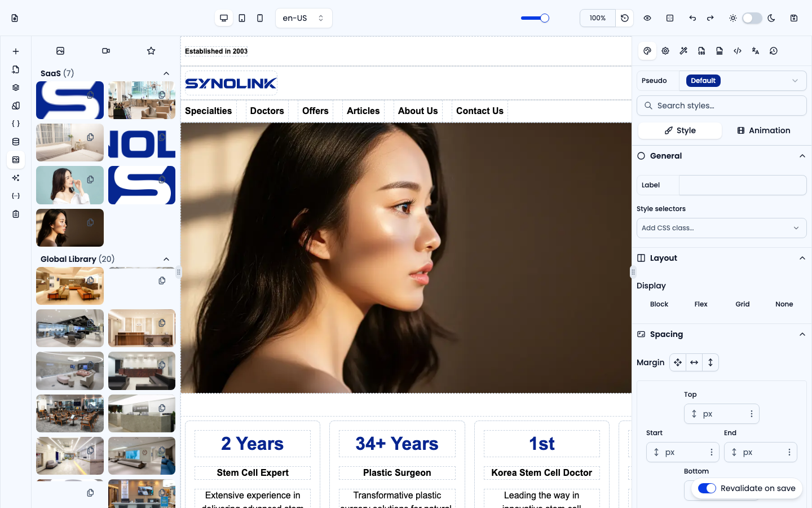Click the preview eye icon
Screen dimensions: 812x508
tap(647, 18)
